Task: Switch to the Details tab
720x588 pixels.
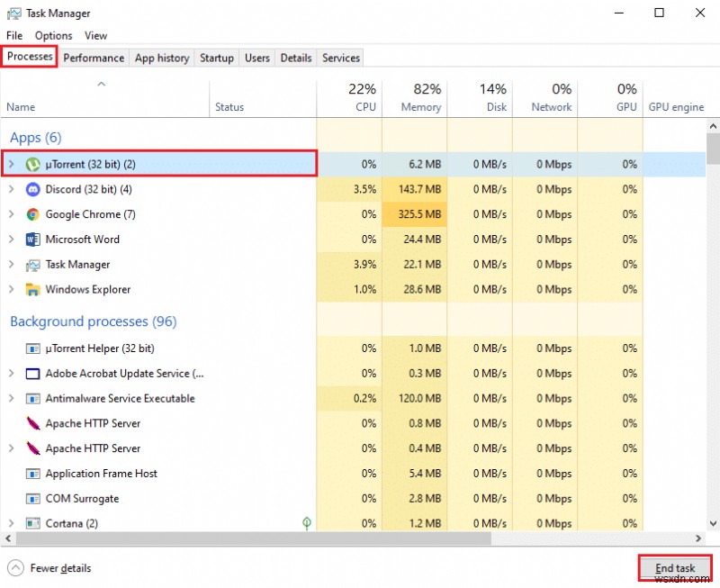Action: (x=296, y=58)
